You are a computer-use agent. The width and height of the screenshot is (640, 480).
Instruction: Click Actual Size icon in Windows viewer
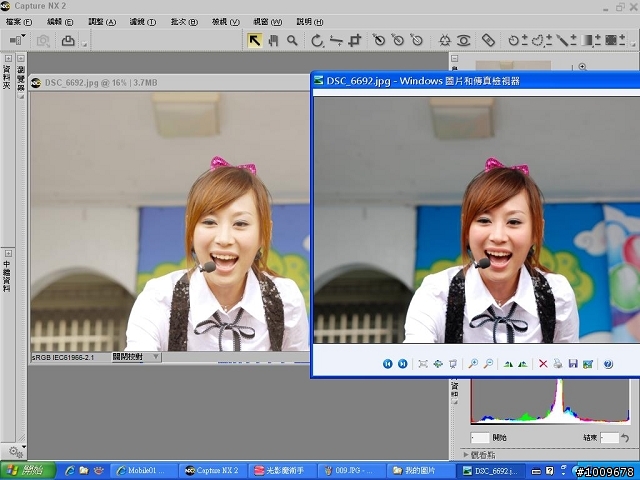click(x=438, y=364)
